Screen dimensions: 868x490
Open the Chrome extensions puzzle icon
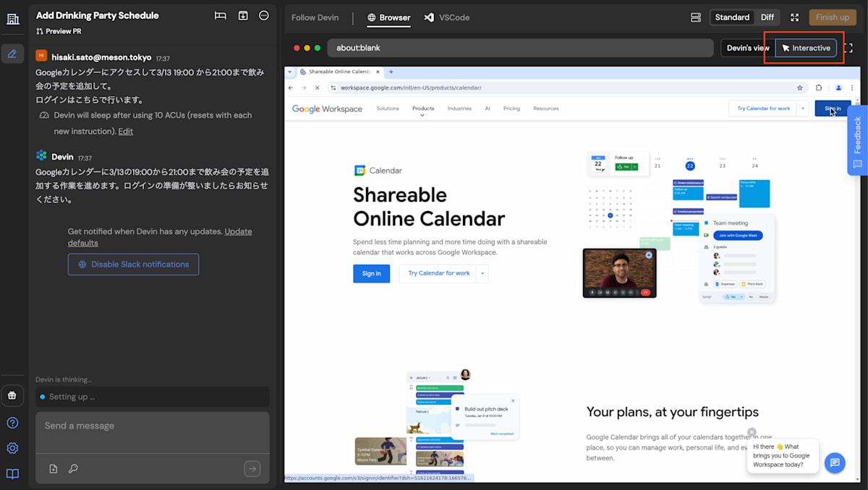pyautogui.click(x=820, y=87)
